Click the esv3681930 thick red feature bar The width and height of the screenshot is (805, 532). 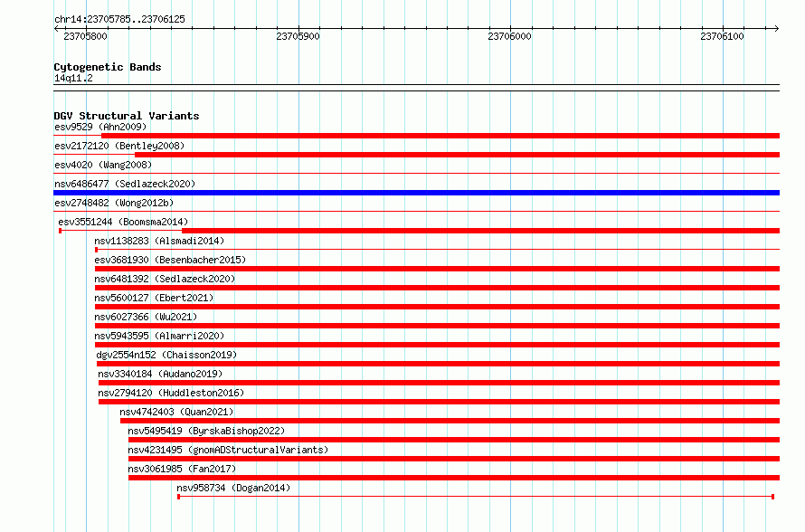[438, 269]
